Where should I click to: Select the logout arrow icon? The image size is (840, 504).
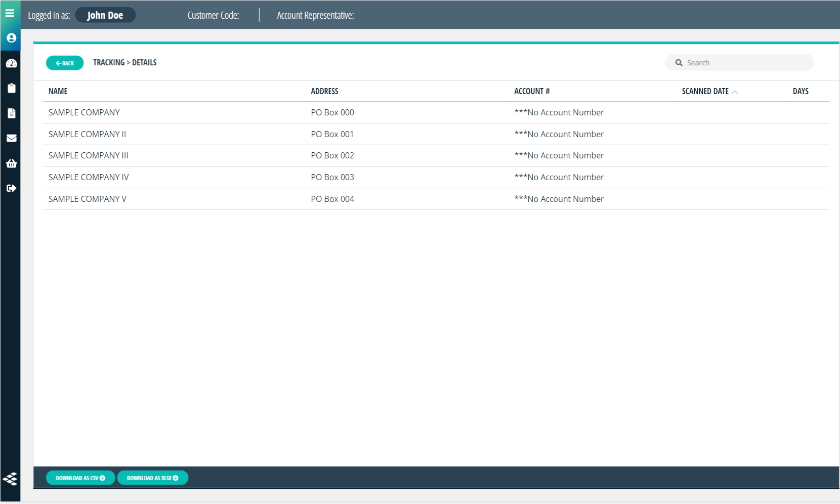tap(11, 188)
